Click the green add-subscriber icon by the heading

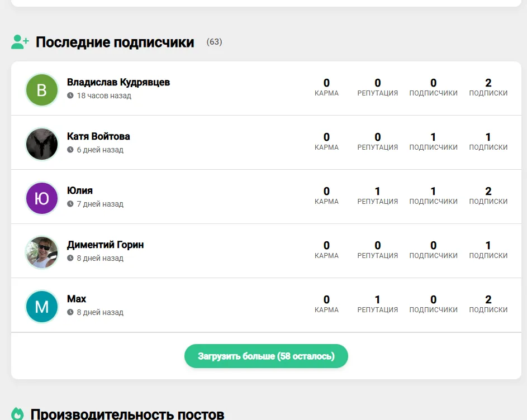coord(20,42)
